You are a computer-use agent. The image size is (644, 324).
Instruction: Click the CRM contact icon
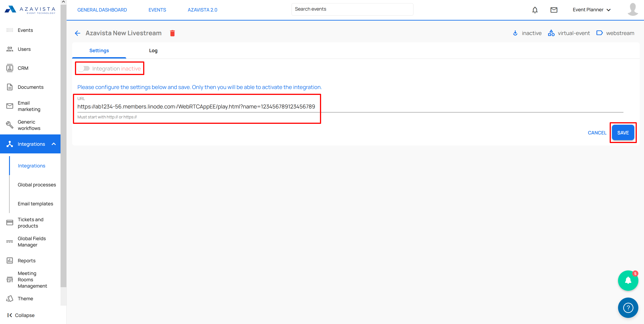(9, 68)
